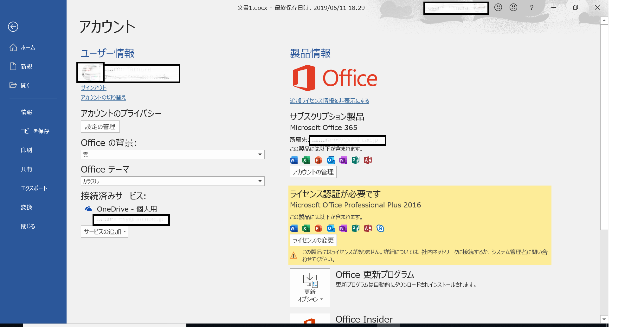Click the 設定の管理 button
The height and width of the screenshot is (327, 644).
pyautogui.click(x=100, y=127)
